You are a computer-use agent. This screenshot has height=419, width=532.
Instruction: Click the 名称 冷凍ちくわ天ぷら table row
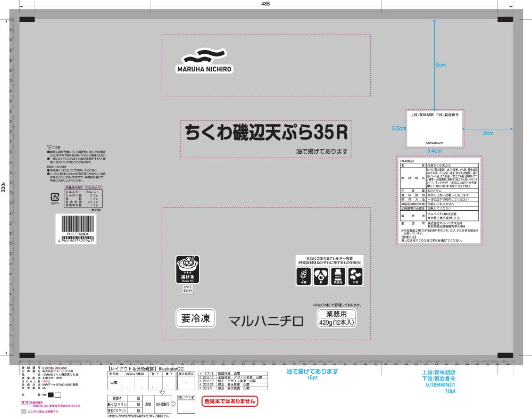(439, 166)
